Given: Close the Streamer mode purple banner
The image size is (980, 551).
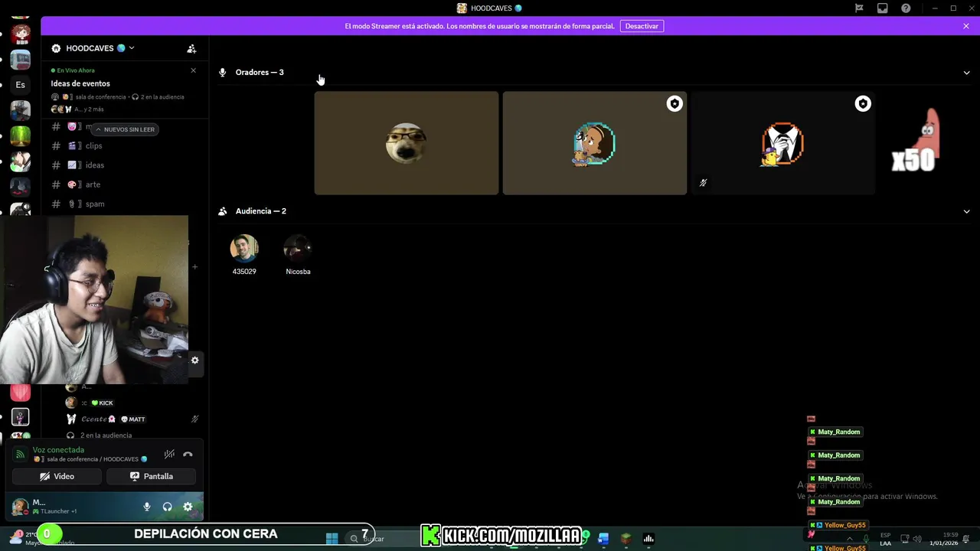Looking at the screenshot, I should [966, 26].
